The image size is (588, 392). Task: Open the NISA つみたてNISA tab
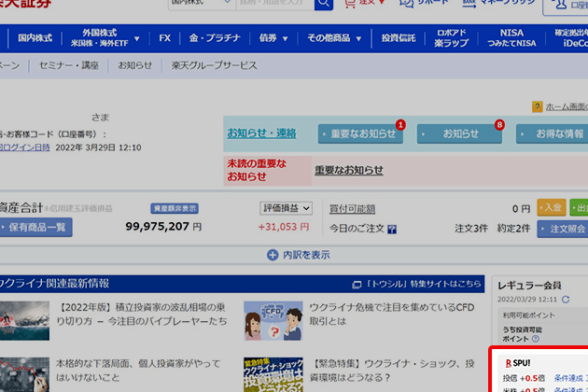tap(511, 38)
